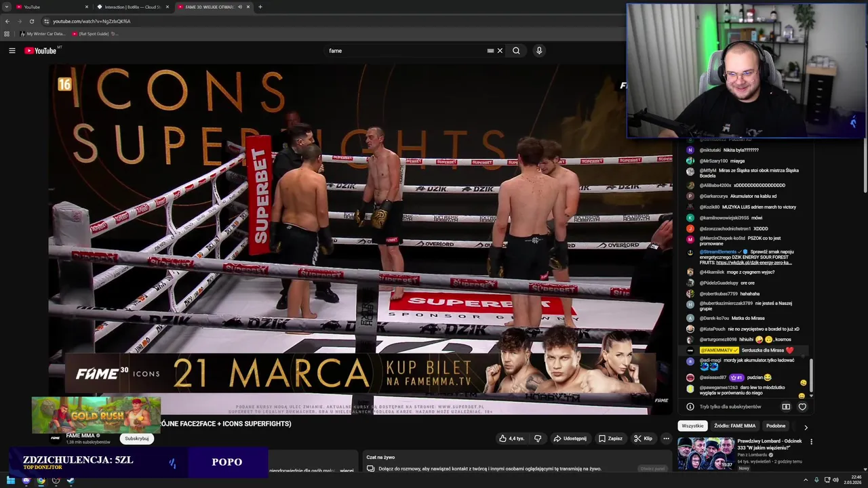
Task: Reload the page with refresh icon
Action: point(31,21)
